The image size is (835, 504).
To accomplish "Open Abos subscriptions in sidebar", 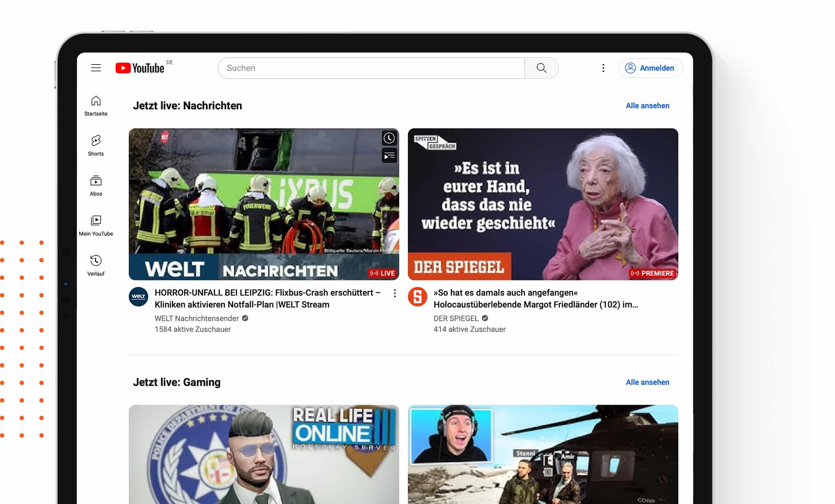I will coord(96,186).
